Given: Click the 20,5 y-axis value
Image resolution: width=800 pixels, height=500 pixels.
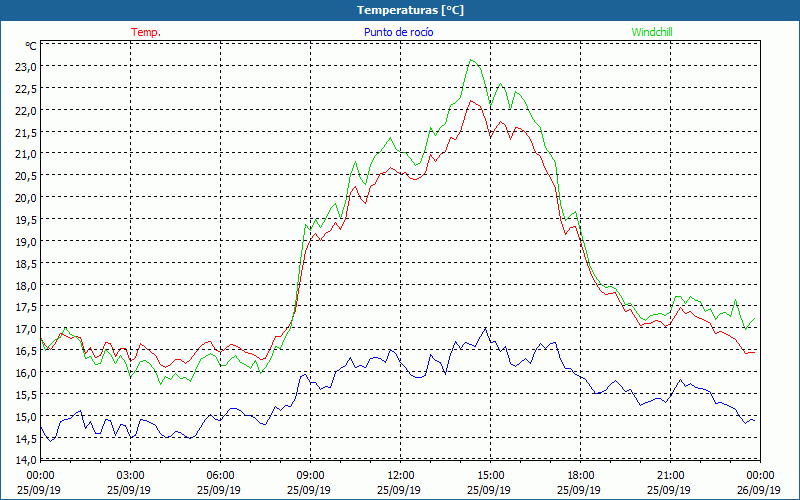Looking at the screenshot, I should (27, 176).
